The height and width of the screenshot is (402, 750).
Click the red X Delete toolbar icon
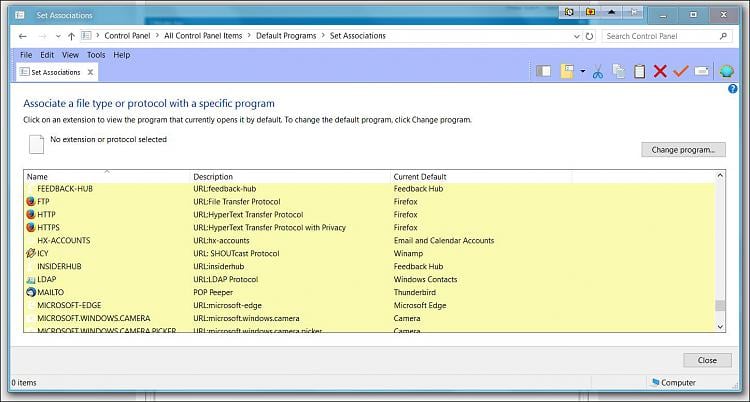(660, 72)
